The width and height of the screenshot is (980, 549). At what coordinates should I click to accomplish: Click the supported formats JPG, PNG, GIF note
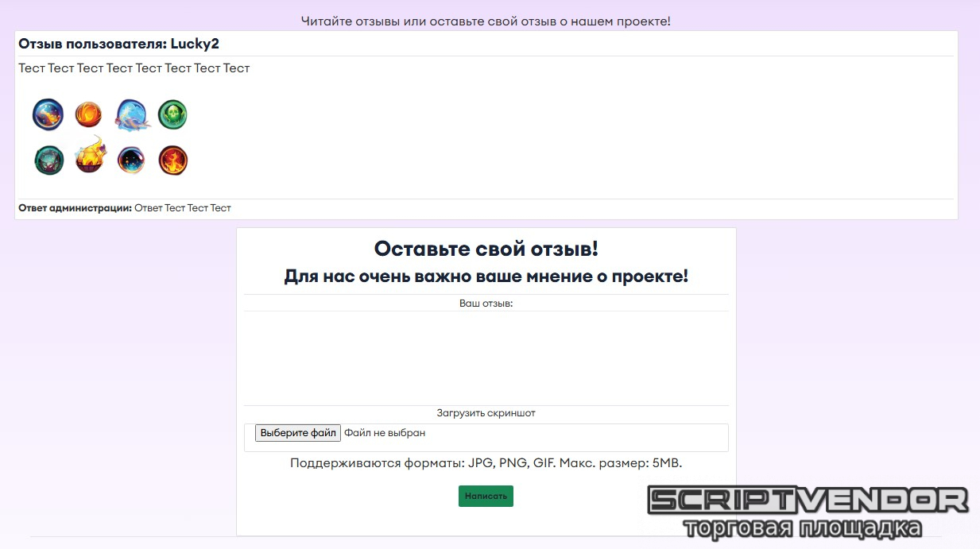486,463
